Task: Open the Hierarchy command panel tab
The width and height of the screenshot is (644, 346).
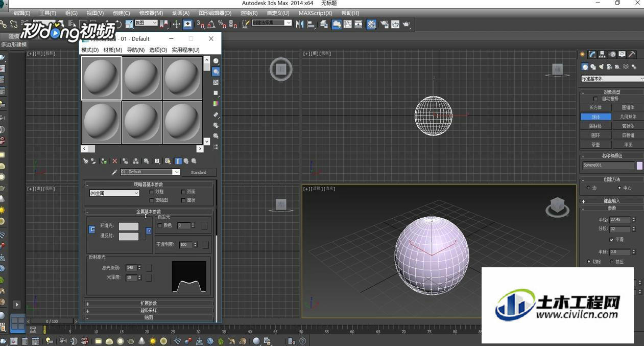Action: tap(602, 54)
